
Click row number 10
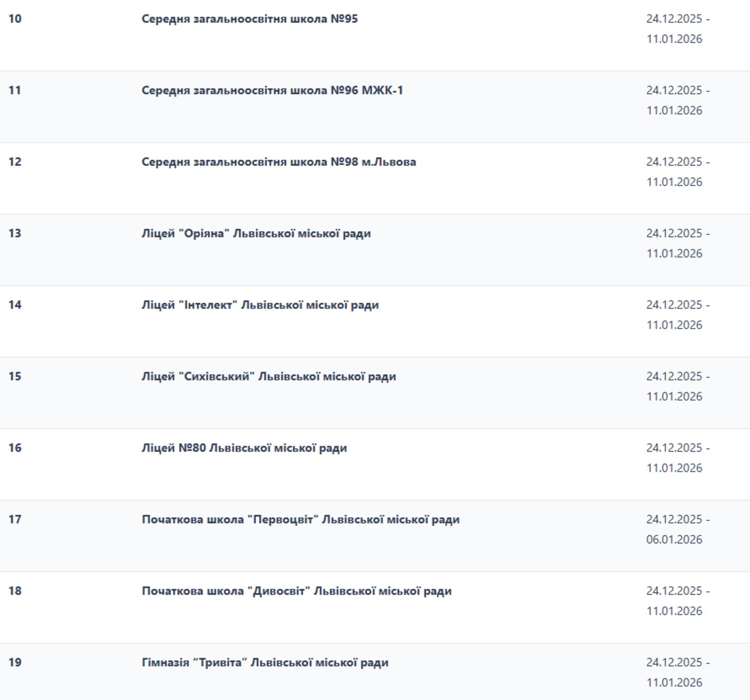15,19
